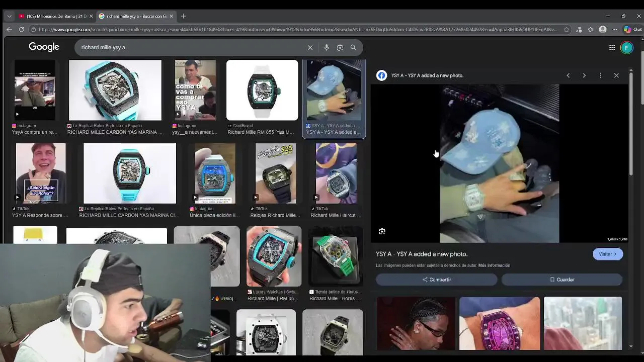Close the richard mille ysy a tab

tap(171, 16)
